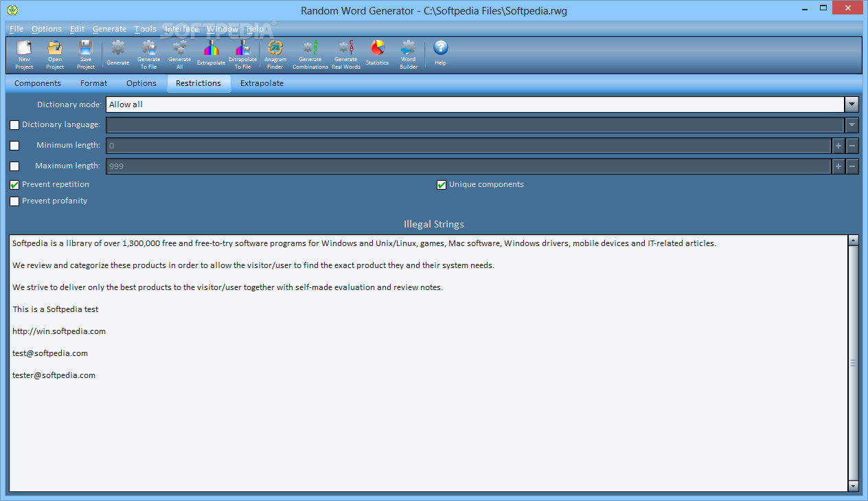Viewport: 868px width, 501px height.
Task: Click the text 'http://win.softpedia.com'
Action: click(x=59, y=331)
